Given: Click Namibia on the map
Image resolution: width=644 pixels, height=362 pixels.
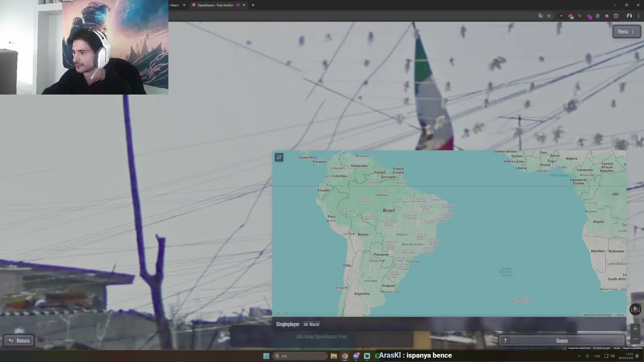Looking at the screenshot, I should tap(597, 251).
